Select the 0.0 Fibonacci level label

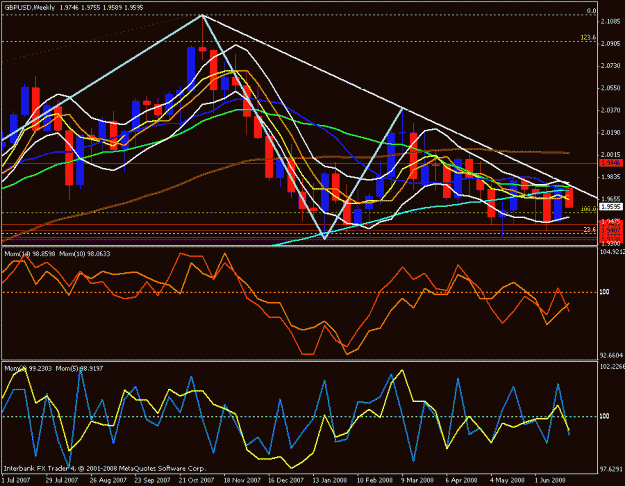coord(592,11)
